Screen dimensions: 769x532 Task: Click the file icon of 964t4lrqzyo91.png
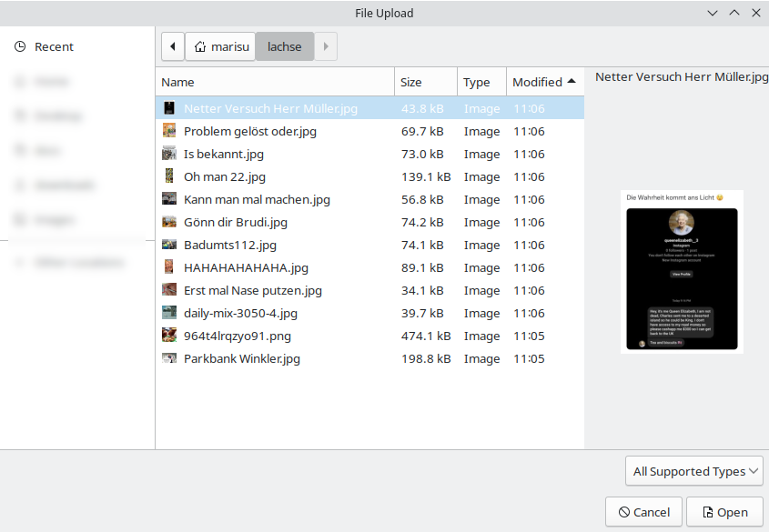[169, 336]
